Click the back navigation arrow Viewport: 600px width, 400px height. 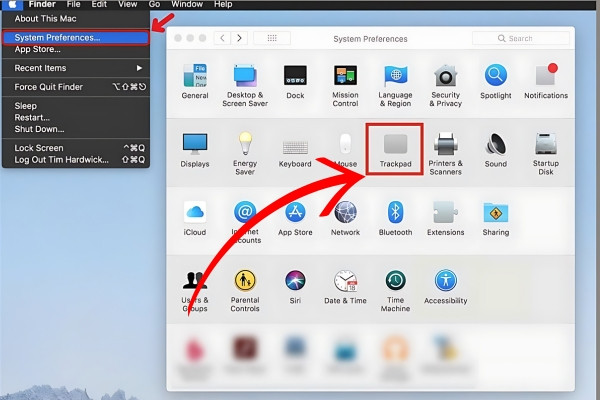click(222, 38)
